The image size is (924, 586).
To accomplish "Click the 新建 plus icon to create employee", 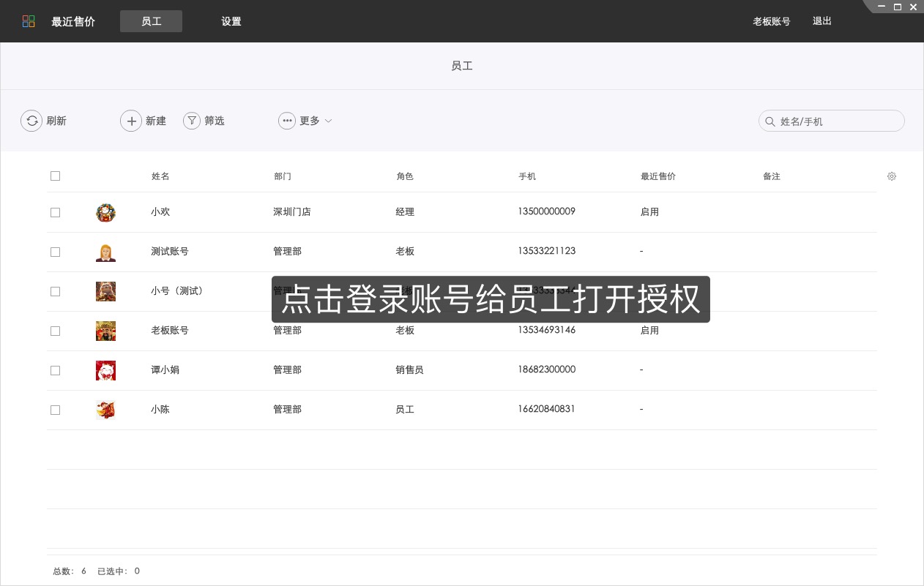I will pyautogui.click(x=131, y=121).
